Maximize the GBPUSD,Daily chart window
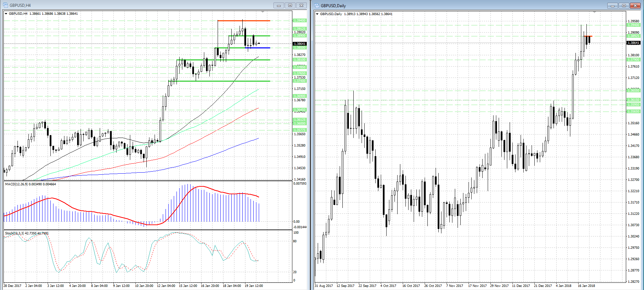 [x=624, y=5]
